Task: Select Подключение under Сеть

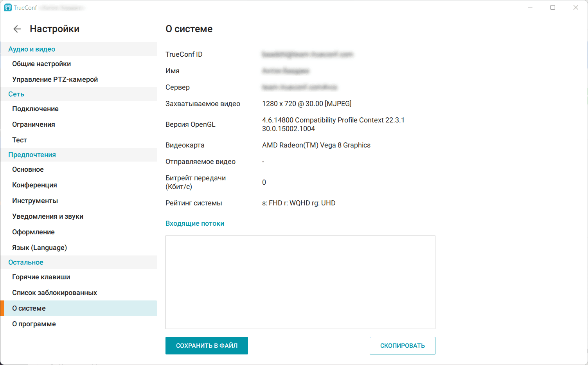Action: [79, 109]
